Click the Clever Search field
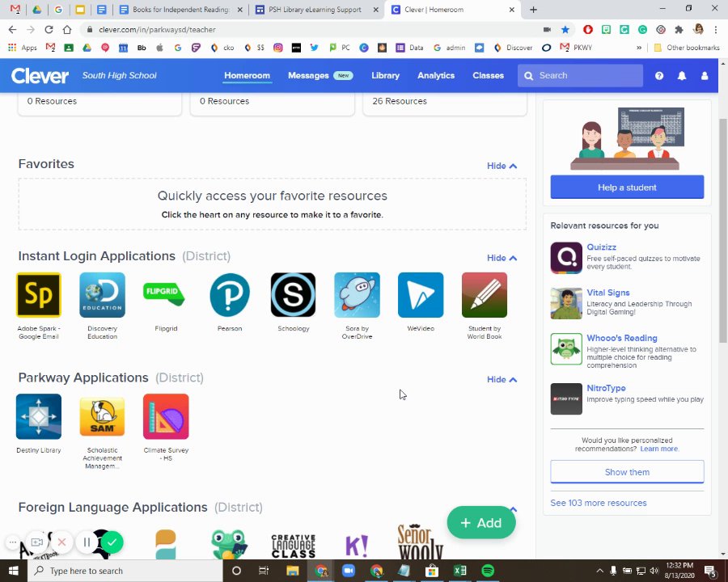The width and height of the screenshot is (728, 582). 580,76
